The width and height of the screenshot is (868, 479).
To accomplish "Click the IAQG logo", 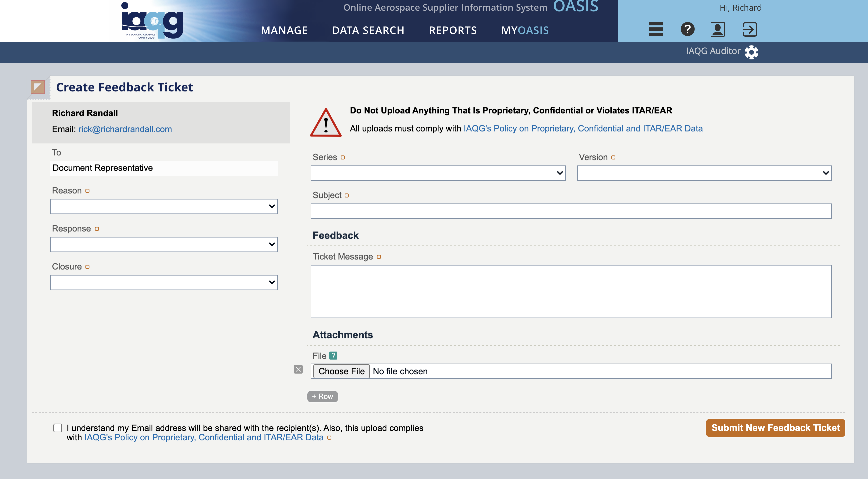I will coord(152,21).
